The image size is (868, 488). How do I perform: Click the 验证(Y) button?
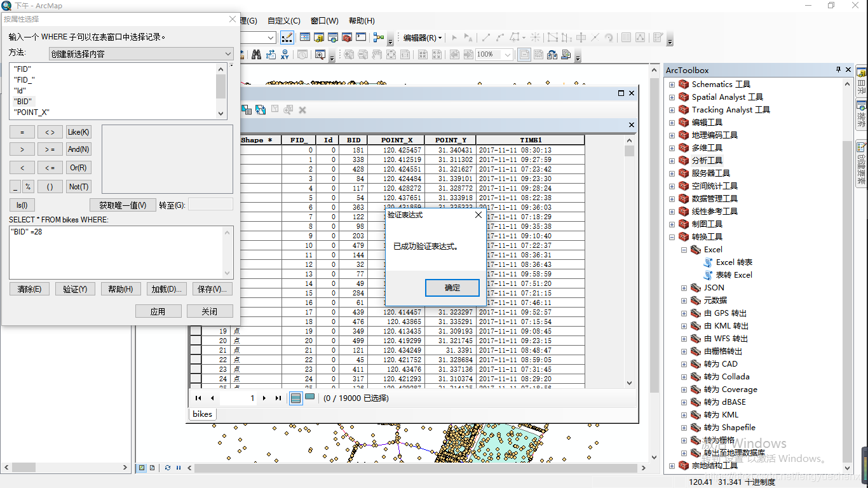point(75,289)
